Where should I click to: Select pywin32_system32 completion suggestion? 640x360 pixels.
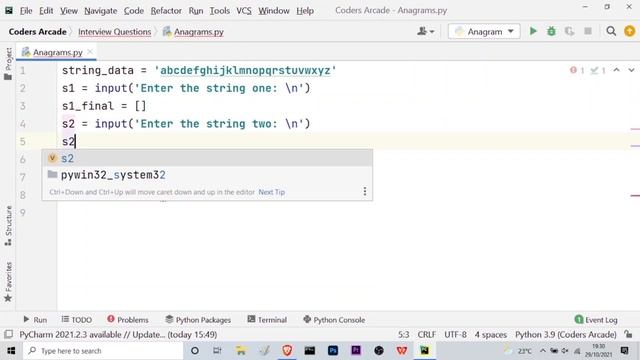207,175
